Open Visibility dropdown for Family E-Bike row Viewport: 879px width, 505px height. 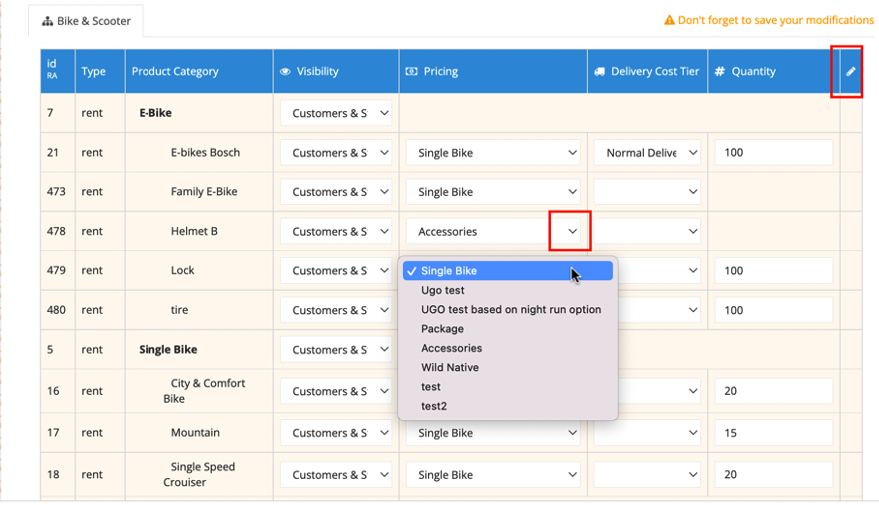tap(336, 192)
